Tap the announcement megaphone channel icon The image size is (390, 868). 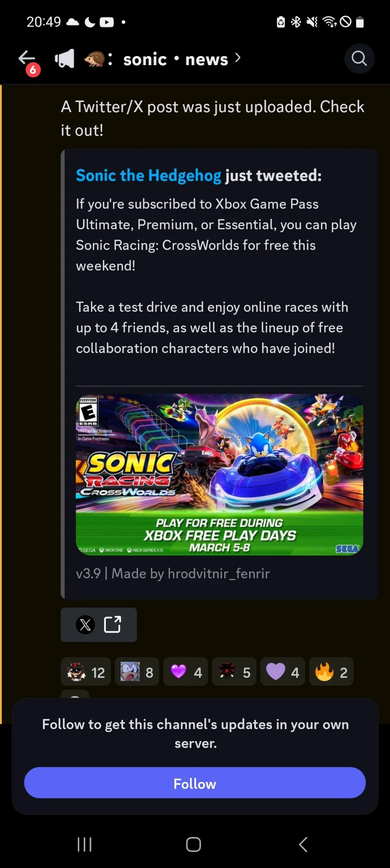64,59
